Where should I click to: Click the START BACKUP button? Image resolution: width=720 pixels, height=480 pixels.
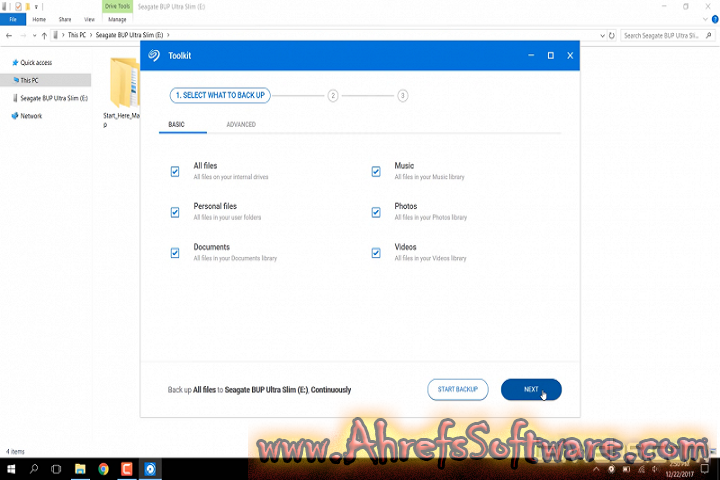(458, 390)
